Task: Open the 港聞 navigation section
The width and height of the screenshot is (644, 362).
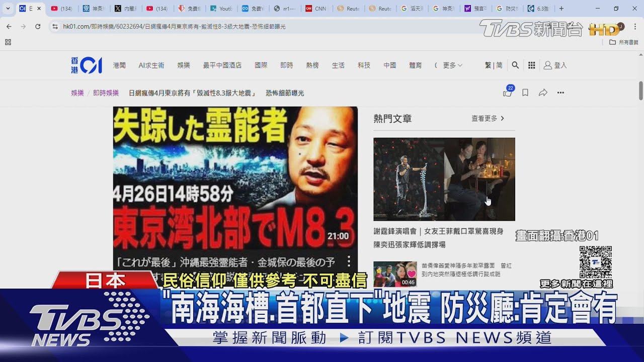Action: (119, 65)
